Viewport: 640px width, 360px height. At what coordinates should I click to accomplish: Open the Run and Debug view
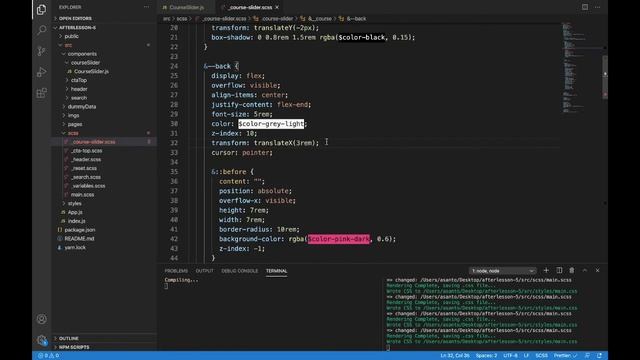pos(41,72)
